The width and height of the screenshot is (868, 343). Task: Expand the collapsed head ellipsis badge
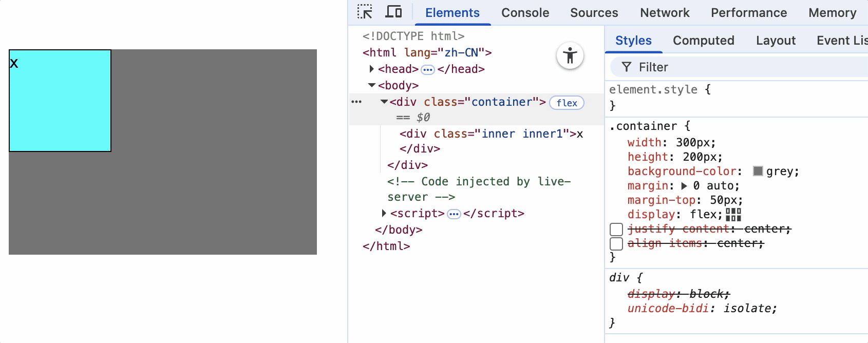(428, 69)
